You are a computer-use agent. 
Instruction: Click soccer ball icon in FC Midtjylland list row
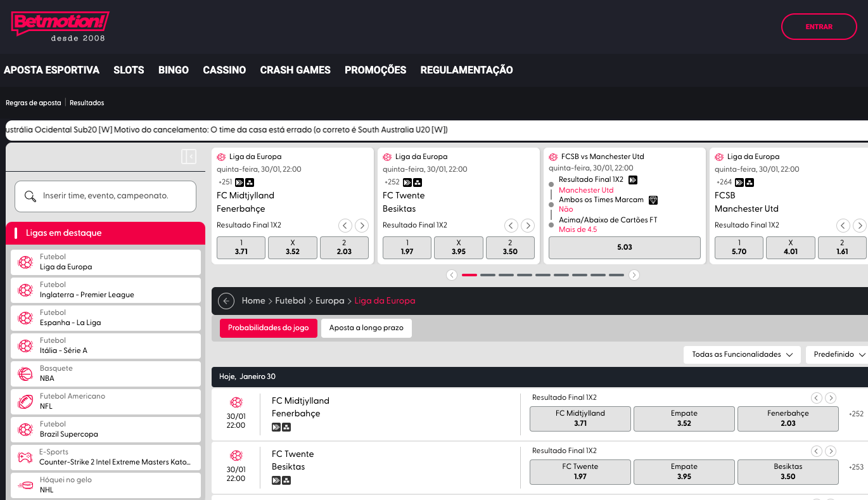coord(236,402)
